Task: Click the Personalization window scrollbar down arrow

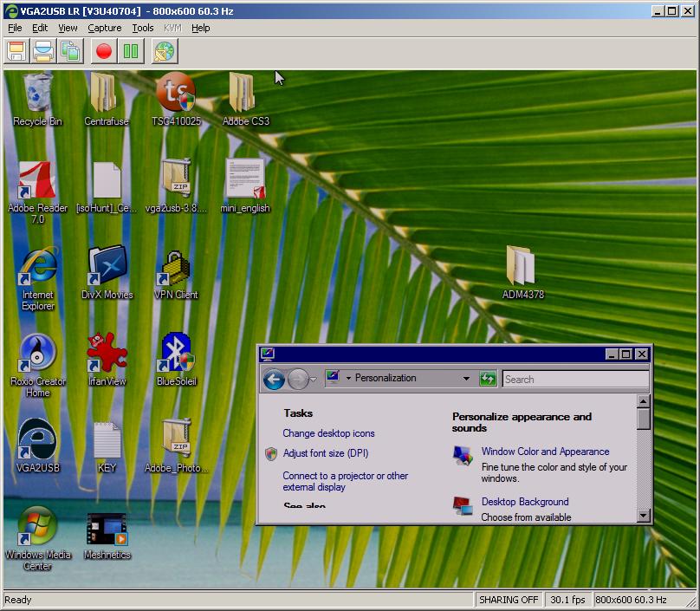Action: pyautogui.click(x=643, y=515)
